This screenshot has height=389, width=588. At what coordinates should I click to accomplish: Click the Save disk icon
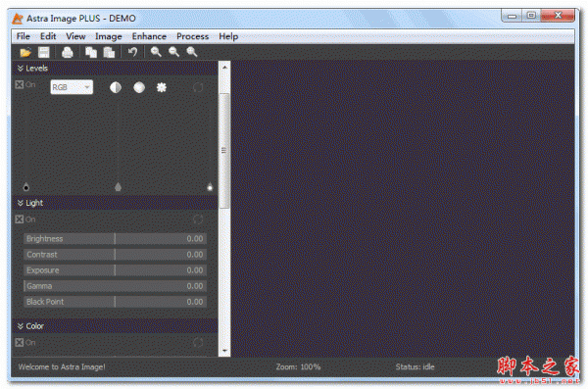(44, 52)
